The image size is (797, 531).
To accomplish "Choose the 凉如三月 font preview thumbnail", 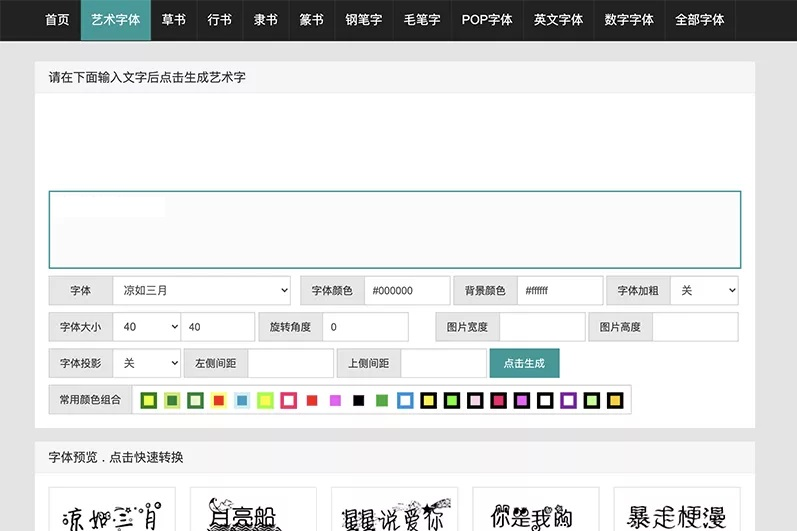I will (x=112, y=509).
